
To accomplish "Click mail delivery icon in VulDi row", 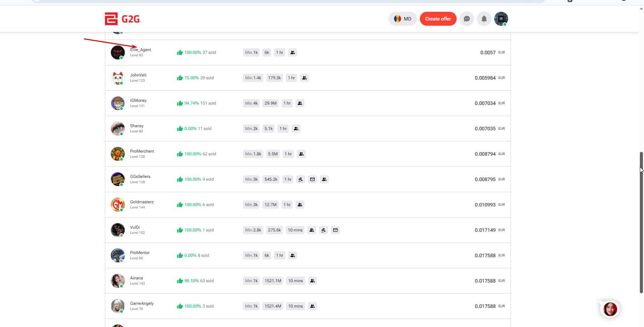I will (335, 230).
